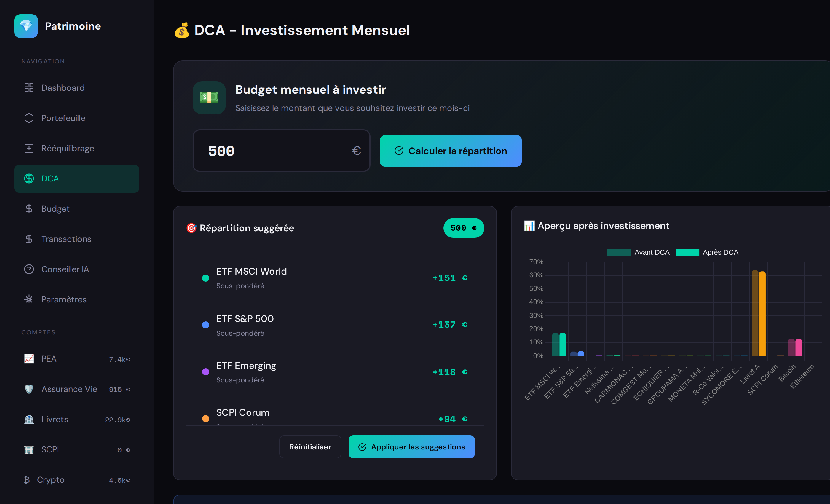The height and width of the screenshot is (504, 830).
Task: Click the Crypto bitcoin symbol icon
Action: point(27,480)
